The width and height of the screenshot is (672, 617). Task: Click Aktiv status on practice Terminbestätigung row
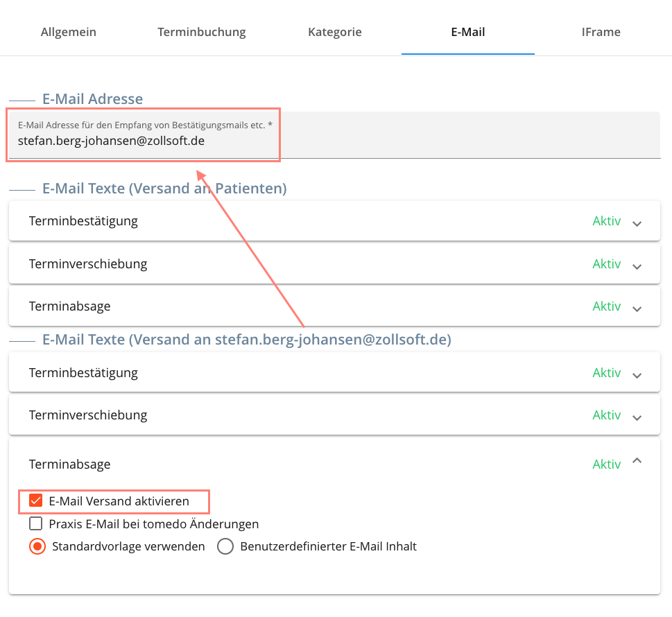point(606,373)
